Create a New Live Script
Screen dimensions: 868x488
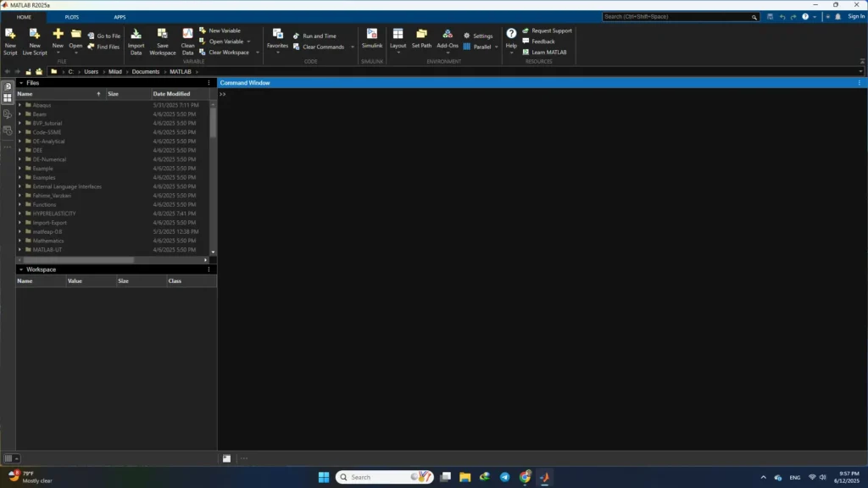click(x=34, y=42)
